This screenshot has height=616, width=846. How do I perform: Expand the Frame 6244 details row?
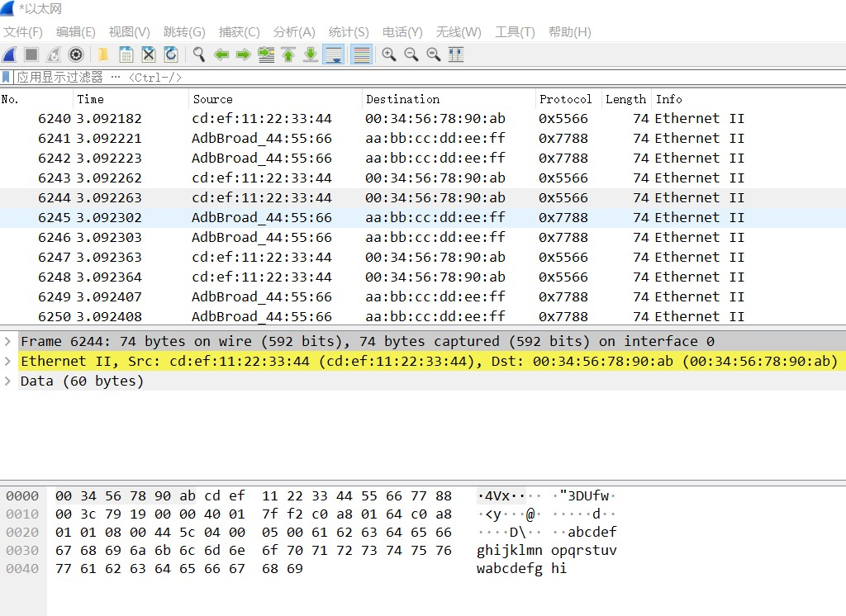[7, 341]
